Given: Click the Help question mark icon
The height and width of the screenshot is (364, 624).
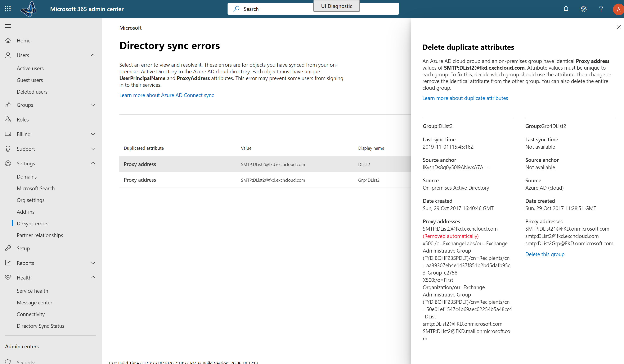Looking at the screenshot, I should click(x=601, y=9).
